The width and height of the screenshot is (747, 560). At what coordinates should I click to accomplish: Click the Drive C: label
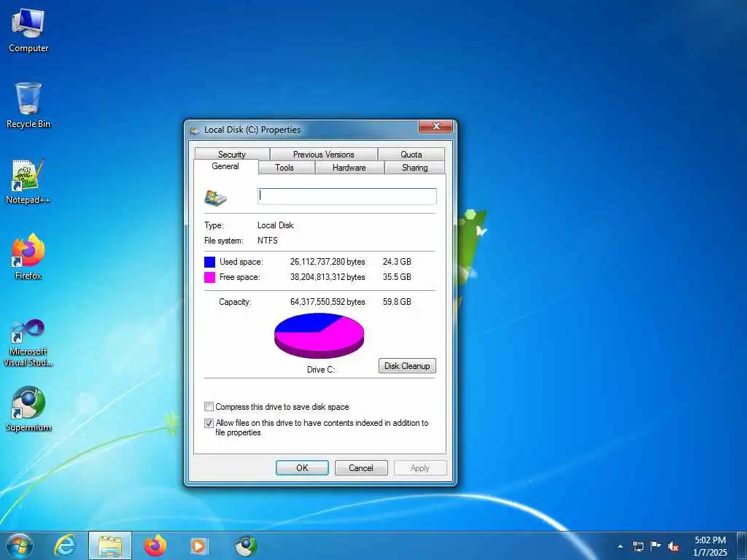pyautogui.click(x=321, y=370)
